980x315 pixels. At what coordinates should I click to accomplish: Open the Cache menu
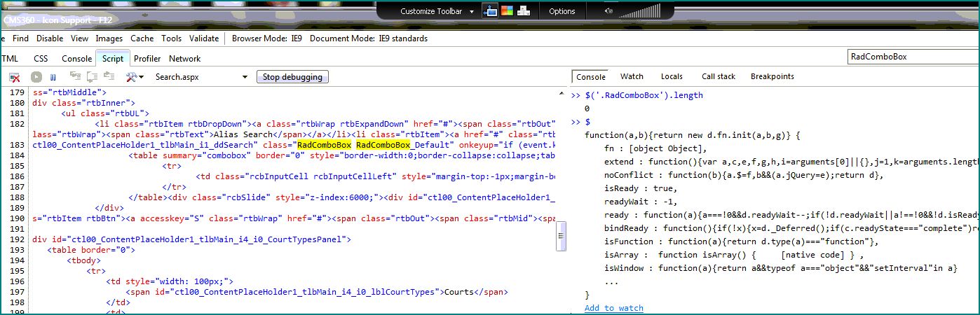[x=142, y=38]
